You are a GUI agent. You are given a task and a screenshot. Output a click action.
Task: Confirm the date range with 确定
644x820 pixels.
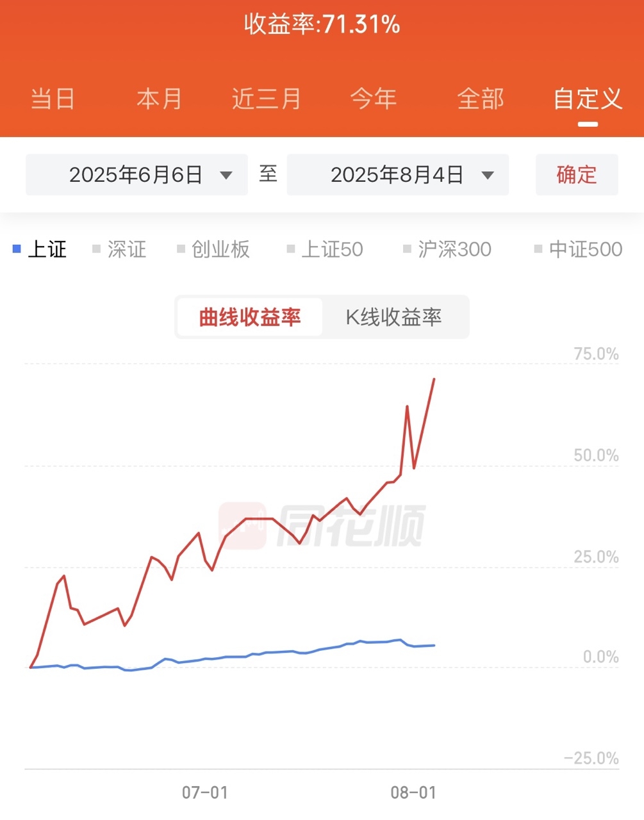pos(577,175)
